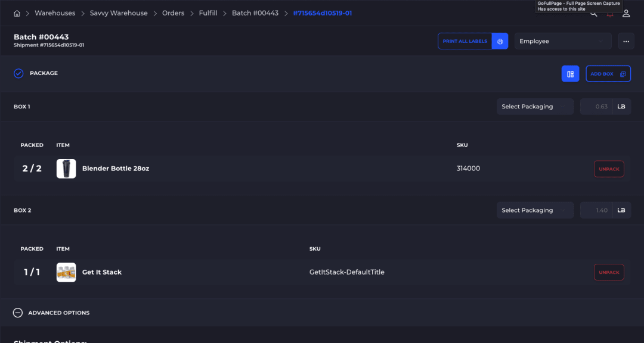This screenshot has width=644, height=343.
Task: Open the Employee dropdown
Action: tap(563, 41)
